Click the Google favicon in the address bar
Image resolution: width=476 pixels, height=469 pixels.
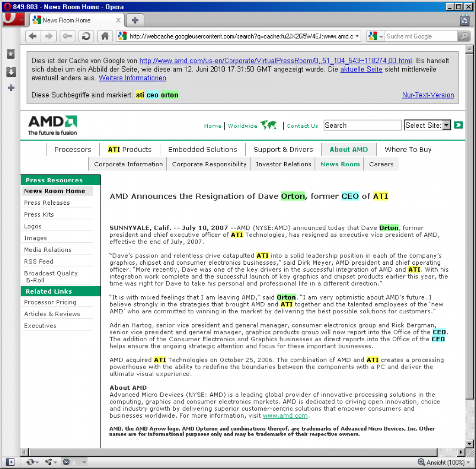pyautogui.click(x=122, y=36)
